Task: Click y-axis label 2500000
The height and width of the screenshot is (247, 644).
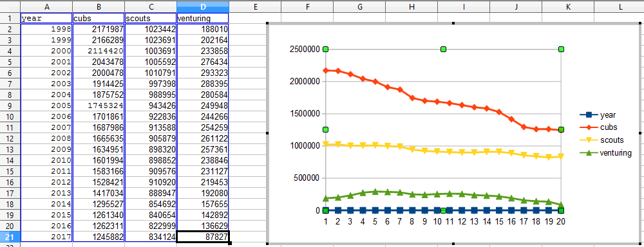Action: tap(305, 50)
